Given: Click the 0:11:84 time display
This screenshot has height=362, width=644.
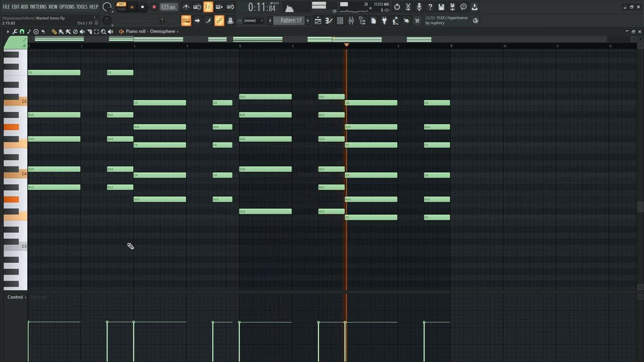Looking at the screenshot, I should pos(262,8).
